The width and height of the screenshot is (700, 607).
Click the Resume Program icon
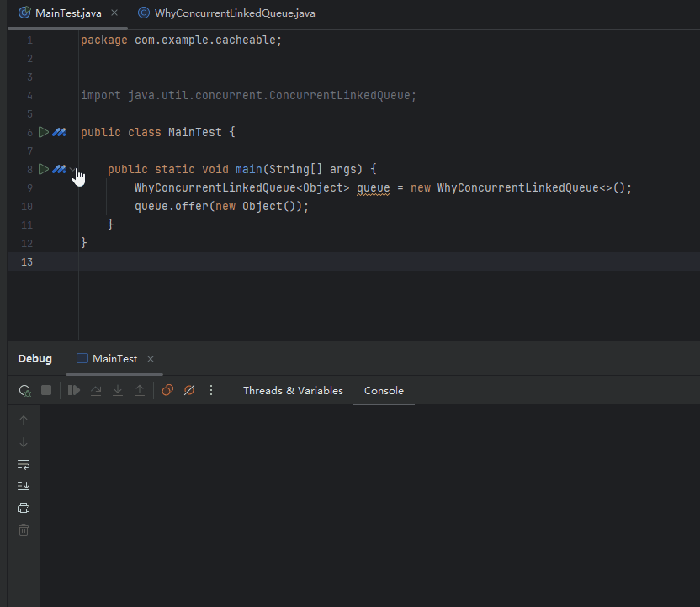click(x=74, y=391)
